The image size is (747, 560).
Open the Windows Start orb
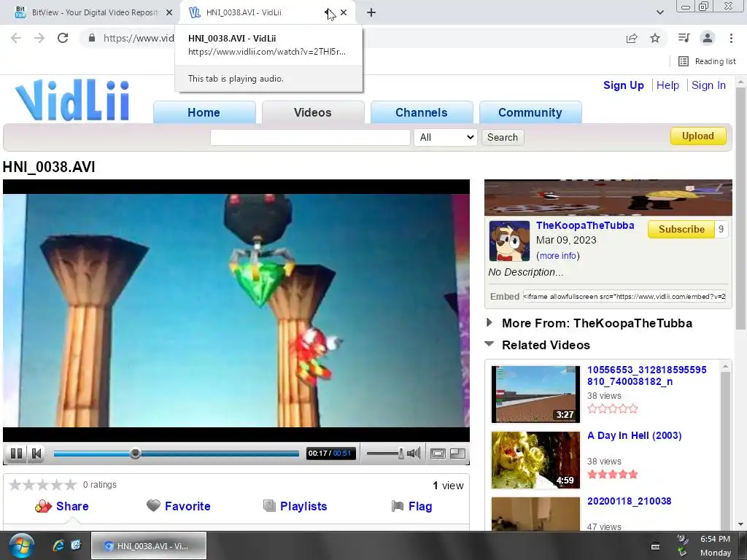[21, 545]
